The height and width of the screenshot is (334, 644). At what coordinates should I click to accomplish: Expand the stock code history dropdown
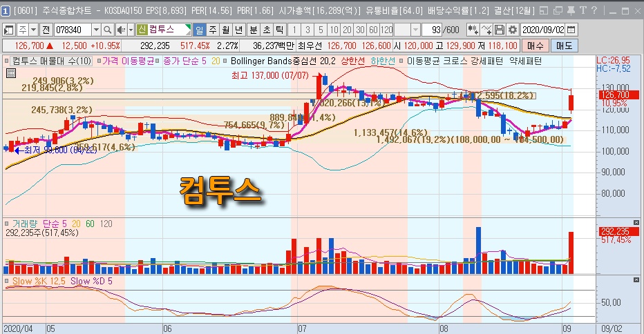pos(96,30)
